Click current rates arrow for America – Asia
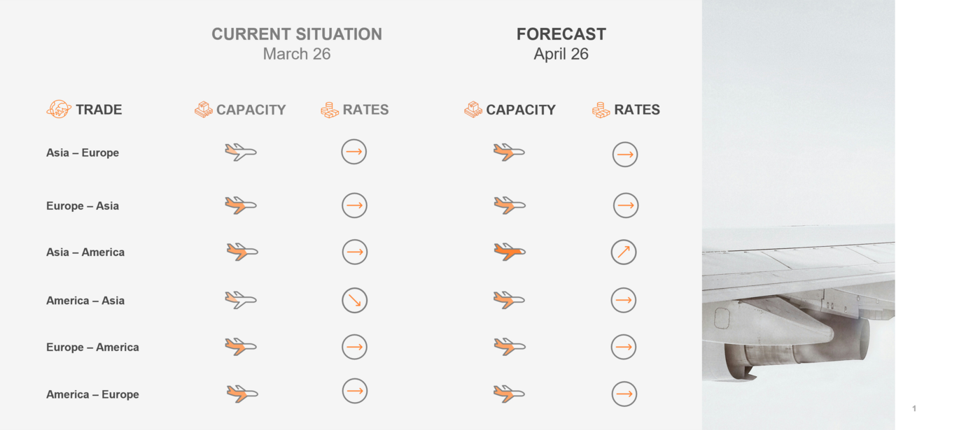980x430 pixels. point(355,301)
